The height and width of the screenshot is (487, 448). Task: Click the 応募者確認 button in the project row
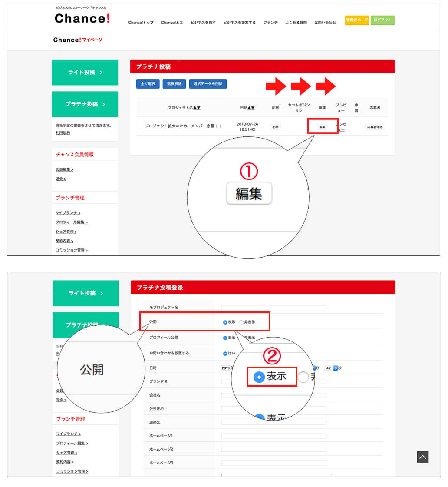(375, 127)
